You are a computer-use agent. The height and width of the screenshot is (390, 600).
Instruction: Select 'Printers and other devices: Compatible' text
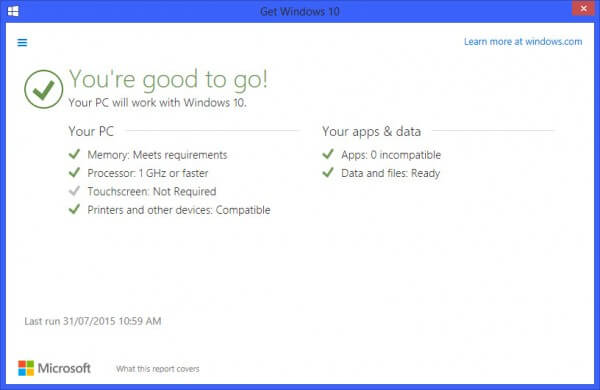click(179, 210)
